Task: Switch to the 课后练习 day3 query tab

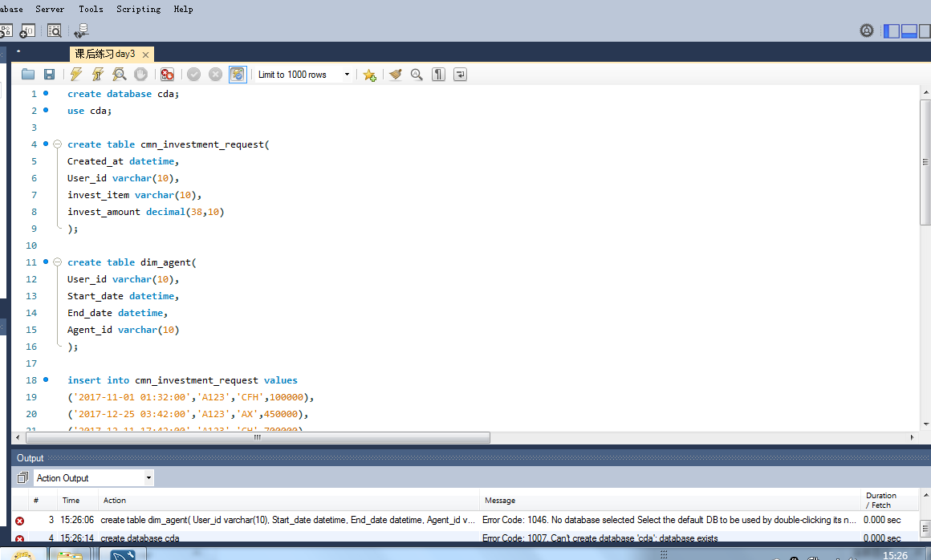Action: coord(105,54)
